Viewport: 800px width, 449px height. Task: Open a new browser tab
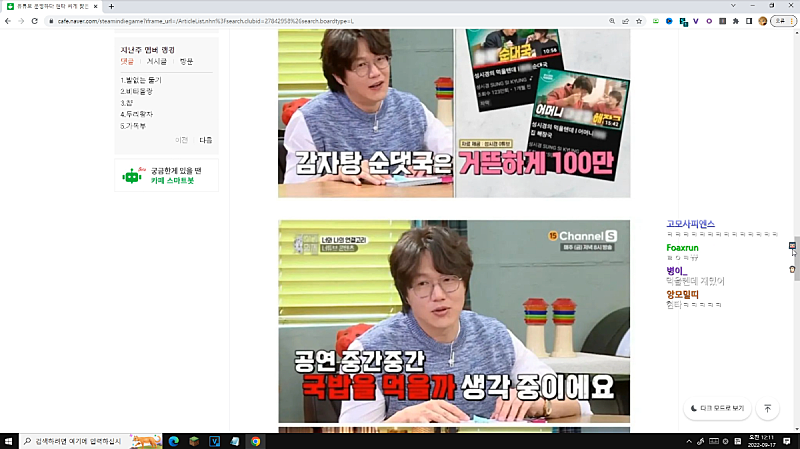111,6
